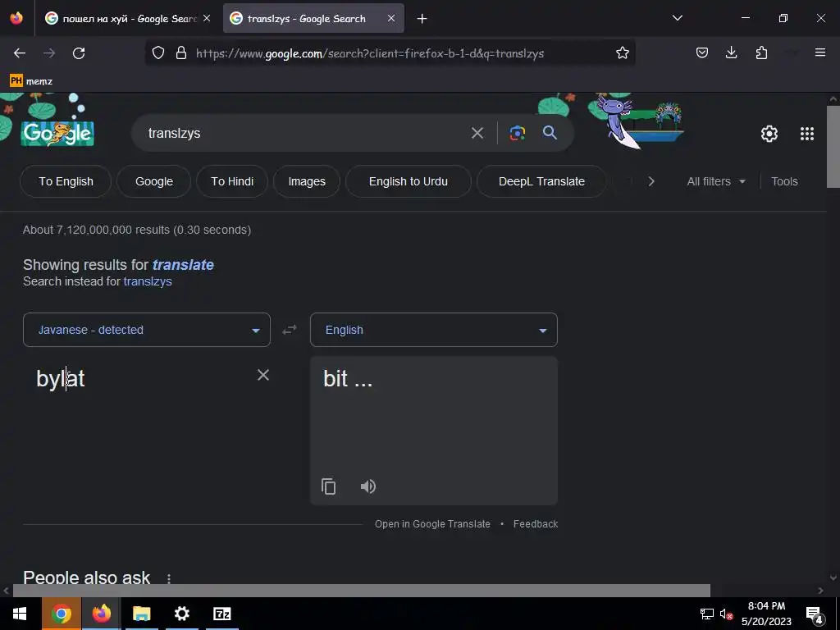The width and height of the screenshot is (840, 630).
Task: Click the Google doodle logo
Action: pos(57,132)
